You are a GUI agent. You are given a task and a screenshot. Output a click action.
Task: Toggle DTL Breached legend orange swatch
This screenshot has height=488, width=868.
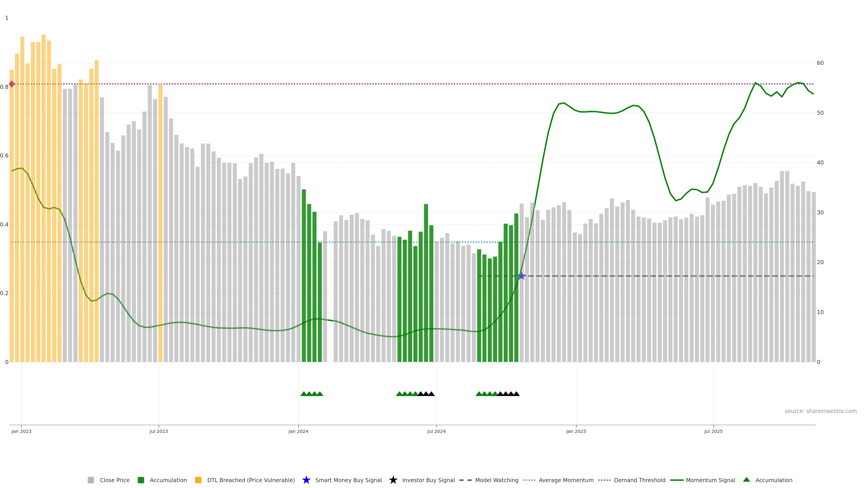point(198,480)
